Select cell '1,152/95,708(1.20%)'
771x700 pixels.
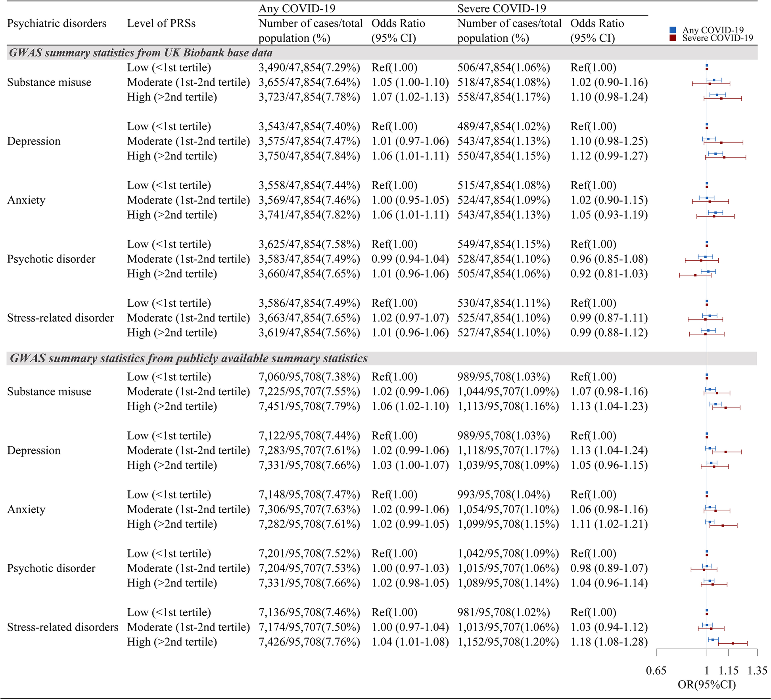tap(508, 642)
